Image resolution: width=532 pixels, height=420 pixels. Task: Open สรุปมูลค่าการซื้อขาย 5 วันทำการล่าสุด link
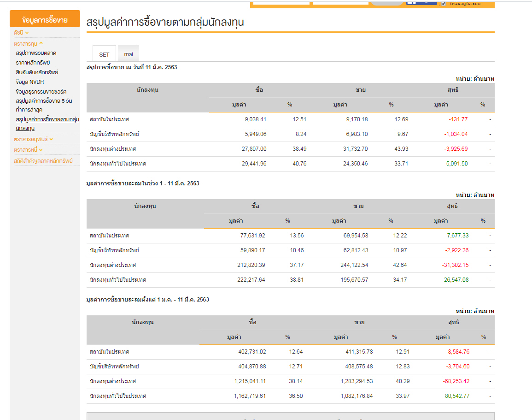click(44, 105)
